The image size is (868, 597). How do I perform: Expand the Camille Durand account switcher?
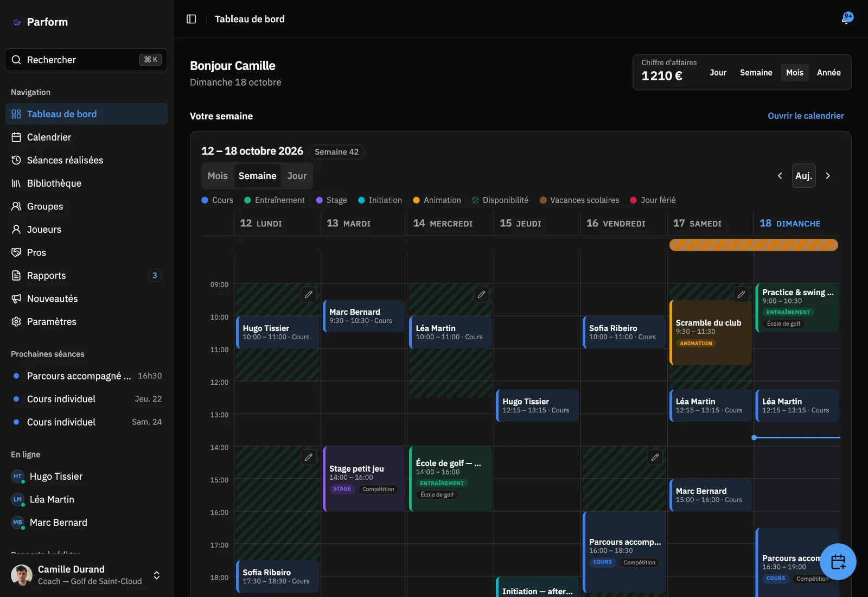pos(87,575)
